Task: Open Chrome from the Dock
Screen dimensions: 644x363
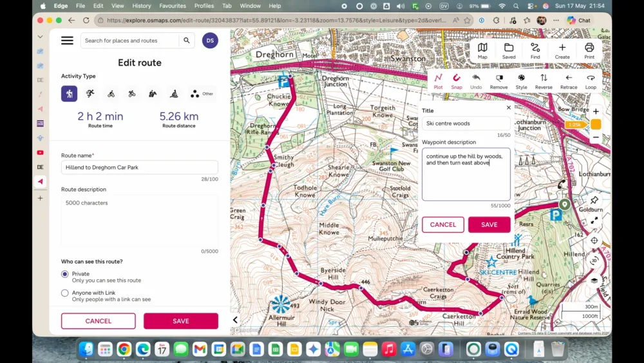Action: [x=124, y=349]
